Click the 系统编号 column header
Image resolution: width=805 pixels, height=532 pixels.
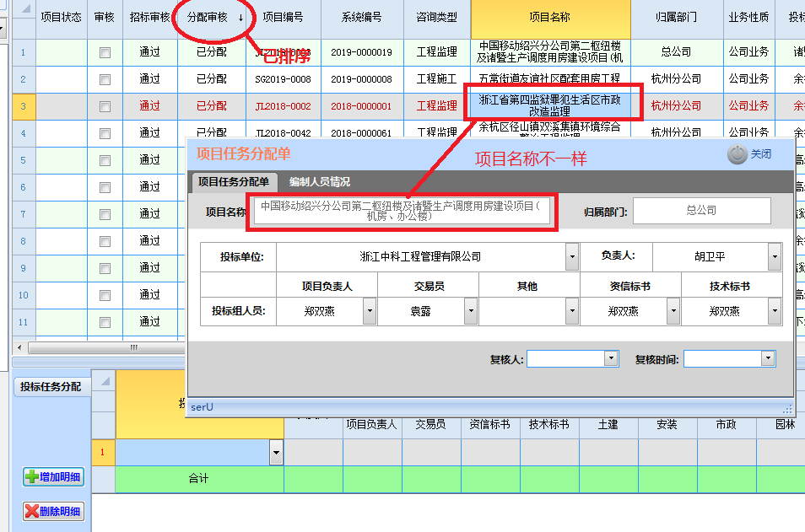click(x=361, y=18)
